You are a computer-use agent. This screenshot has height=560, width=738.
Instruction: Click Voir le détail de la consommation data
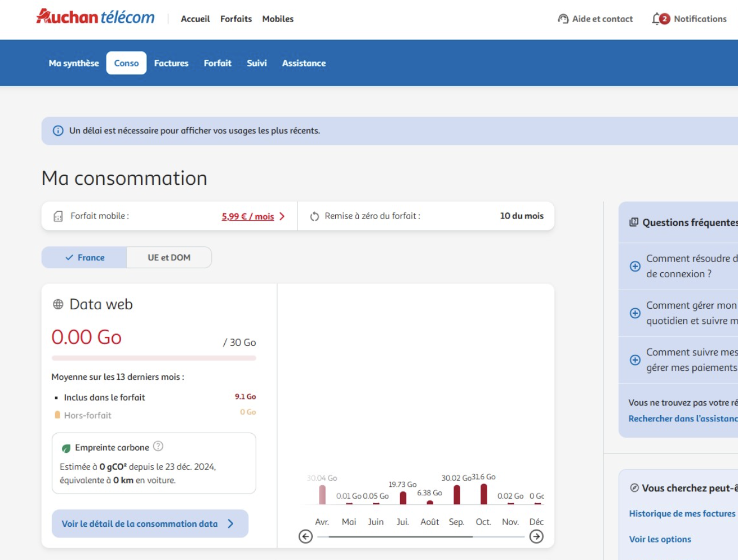[149, 523]
